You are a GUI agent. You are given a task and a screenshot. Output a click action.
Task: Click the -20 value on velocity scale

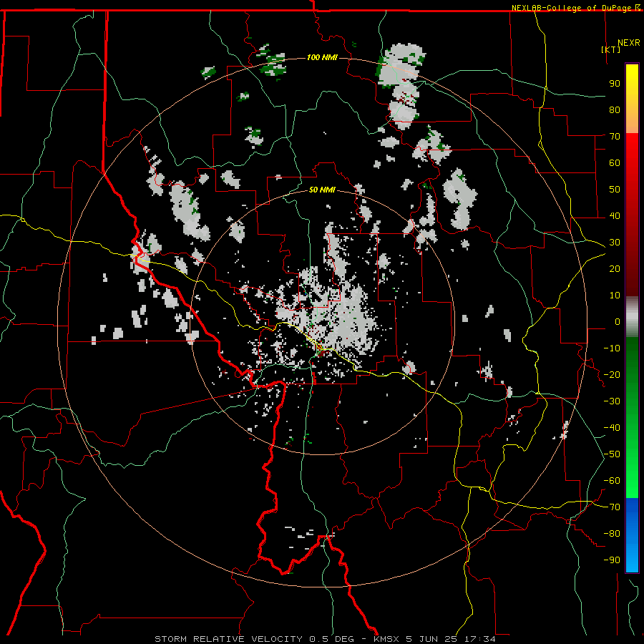[612, 375]
